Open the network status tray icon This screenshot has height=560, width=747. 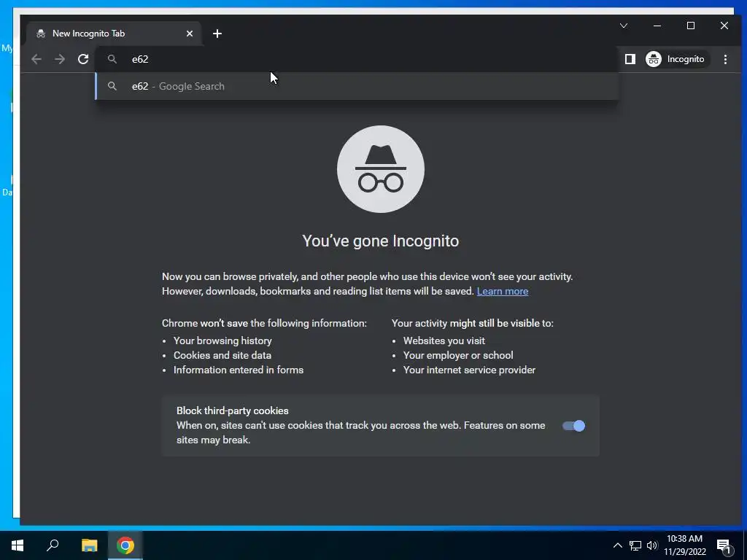[635, 545]
